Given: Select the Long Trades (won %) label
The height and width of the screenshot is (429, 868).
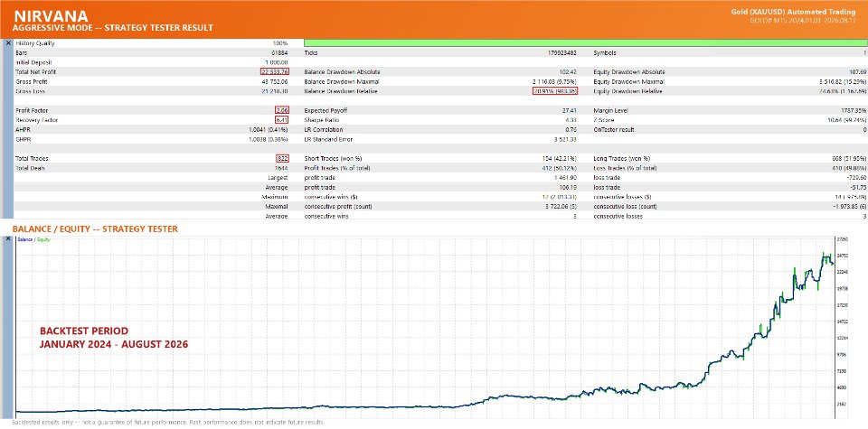Looking at the screenshot, I should pyautogui.click(x=622, y=159).
